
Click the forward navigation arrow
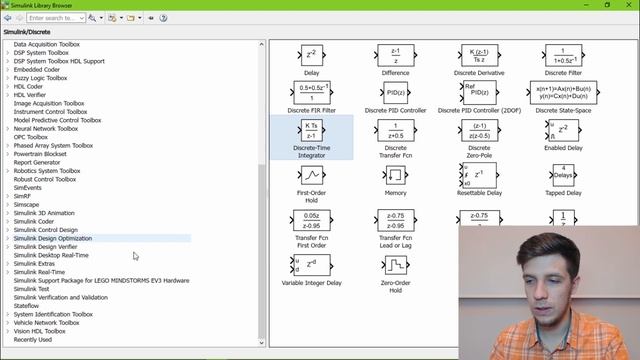(19, 18)
